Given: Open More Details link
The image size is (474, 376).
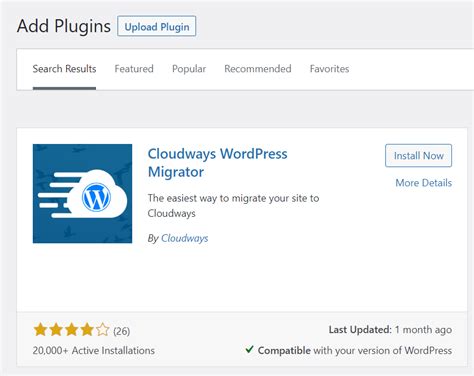Looking at the screenshot, I should [424, 183].
